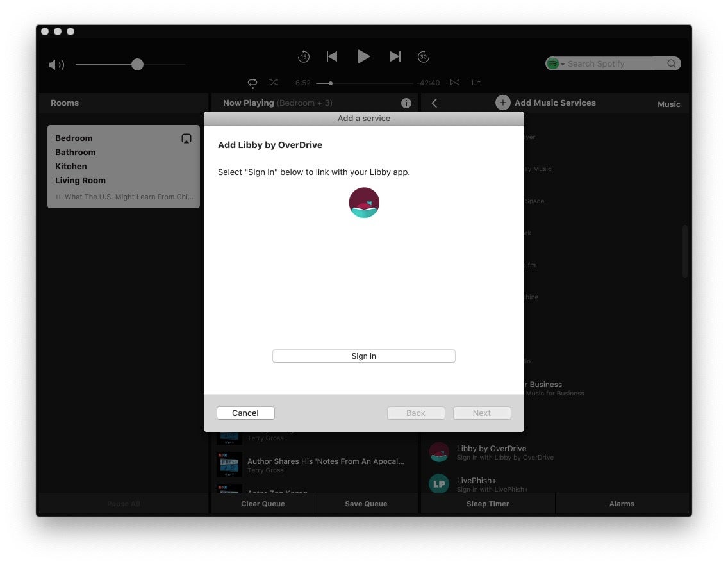Skip back 15 seconds
This screenshot has height=564, width=728.
tap(304, 56)
